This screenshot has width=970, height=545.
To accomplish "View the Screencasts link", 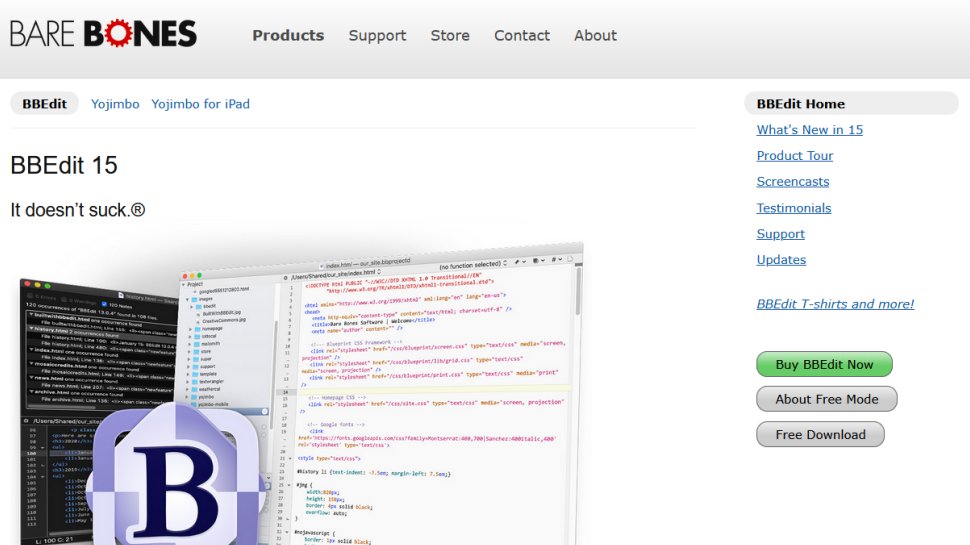I will click(x=792, y=182).
